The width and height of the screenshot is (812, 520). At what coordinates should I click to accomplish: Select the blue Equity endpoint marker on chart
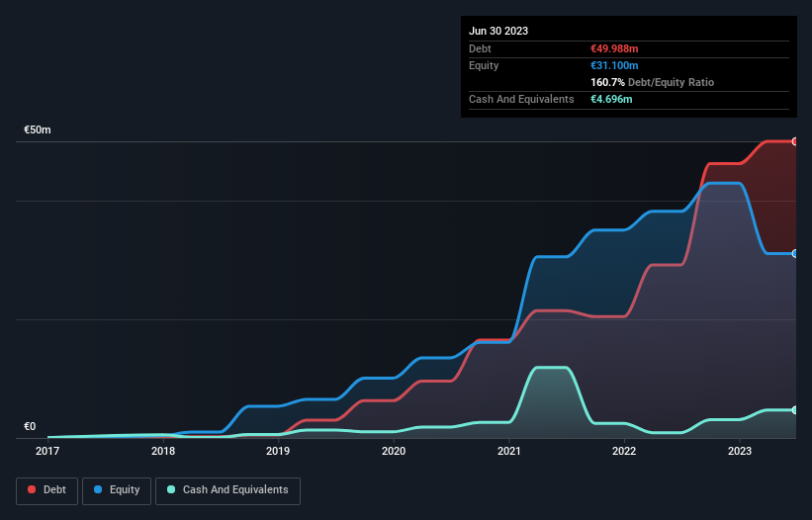click(795, 253)
